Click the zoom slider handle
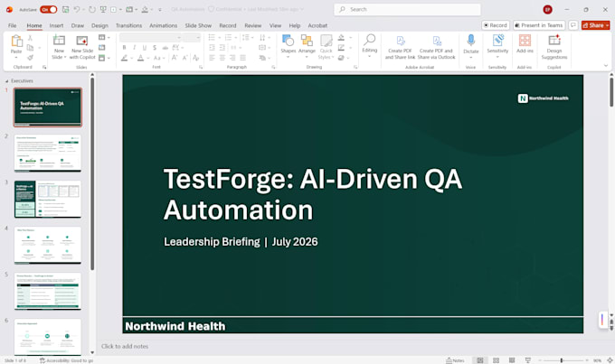This screenshot has height=364, width=615. click(x=562, y=360)
